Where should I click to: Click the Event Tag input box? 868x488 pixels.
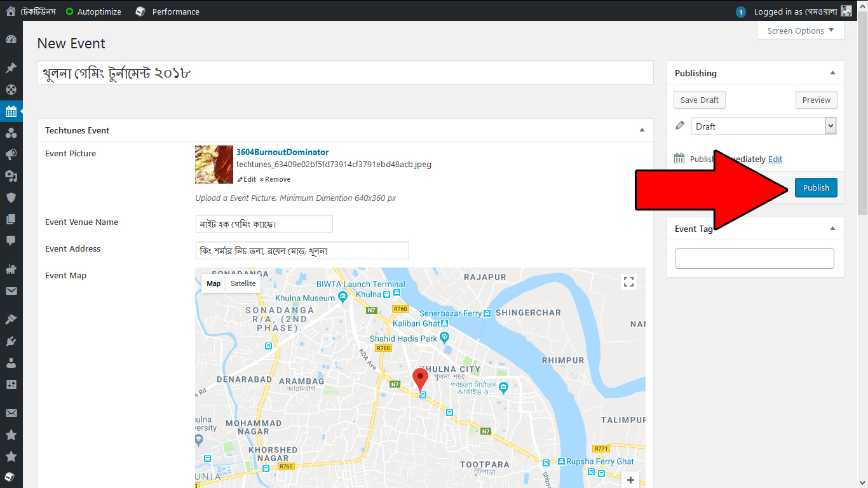[754, 258]
